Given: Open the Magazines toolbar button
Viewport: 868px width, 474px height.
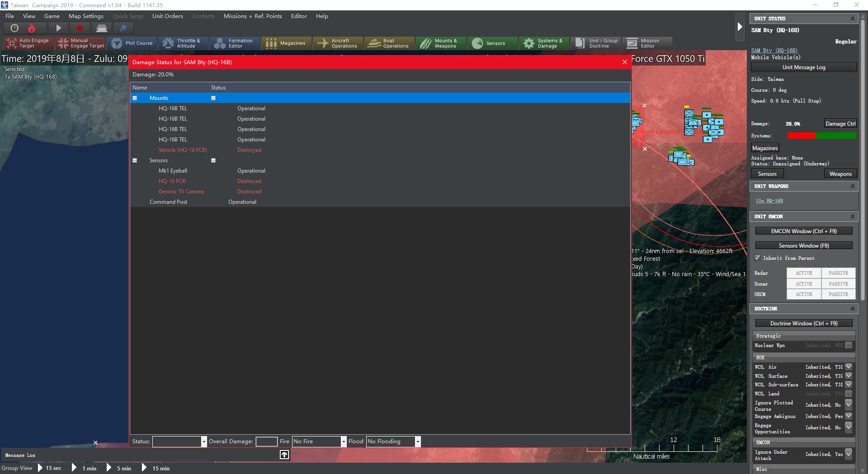Looking at the screenshot, I should [286, 43].
